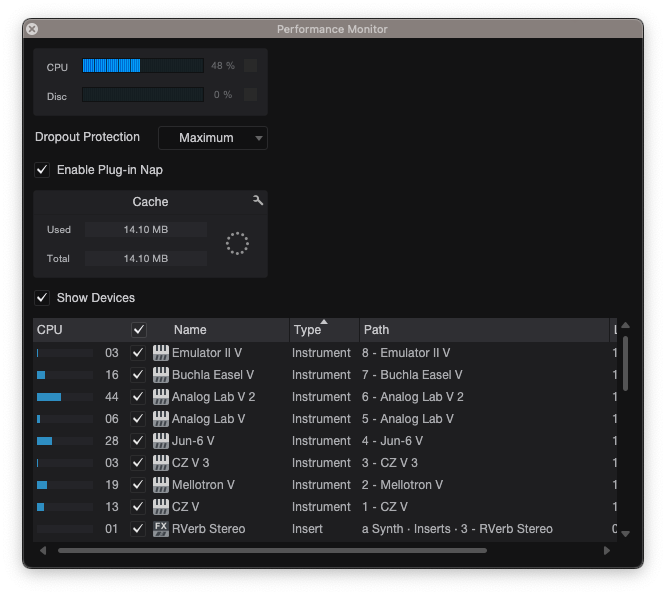The width and height of the screenshot is (666, 595).
Task: Click Analog Lab V row instrument icon
Action: pyautogui.click(x=161, y=419)
